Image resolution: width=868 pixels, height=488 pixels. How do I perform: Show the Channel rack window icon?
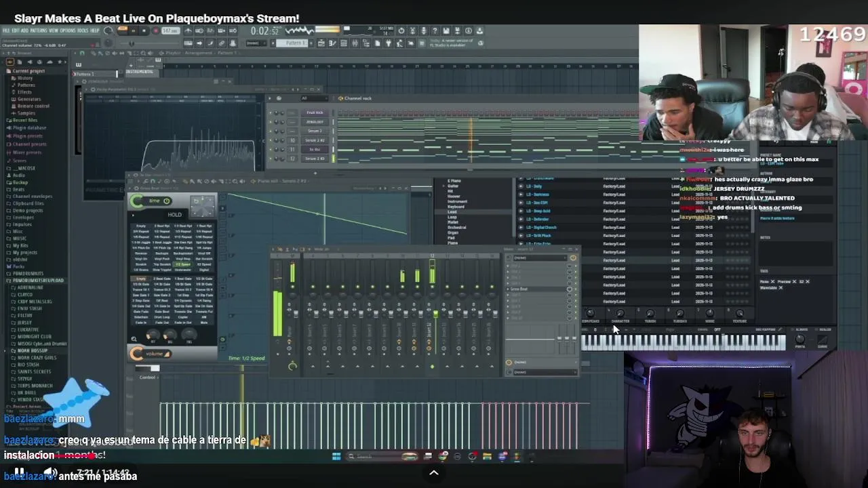pos(344,43)
